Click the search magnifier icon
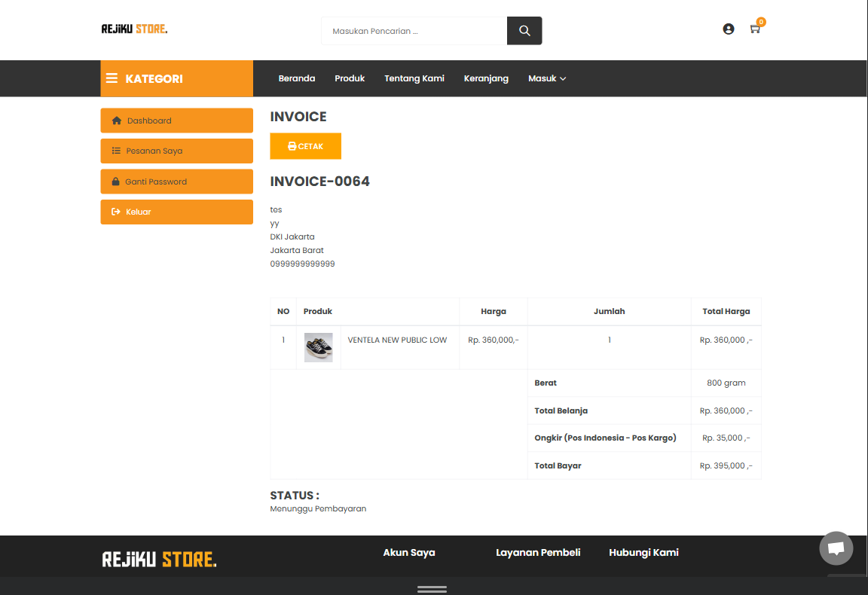 coord(524,30)
